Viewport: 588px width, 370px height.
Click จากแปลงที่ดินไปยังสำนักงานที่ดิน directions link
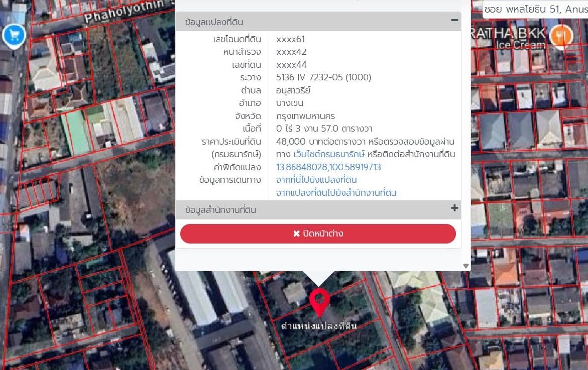point(336,193)
